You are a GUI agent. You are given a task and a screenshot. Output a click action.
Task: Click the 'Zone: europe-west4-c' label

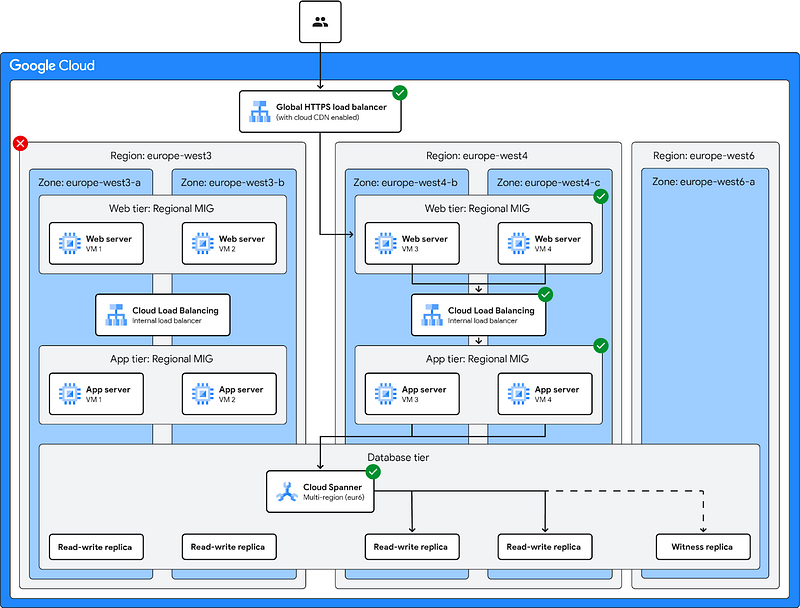pyautogui.click(x=548, y=183)
